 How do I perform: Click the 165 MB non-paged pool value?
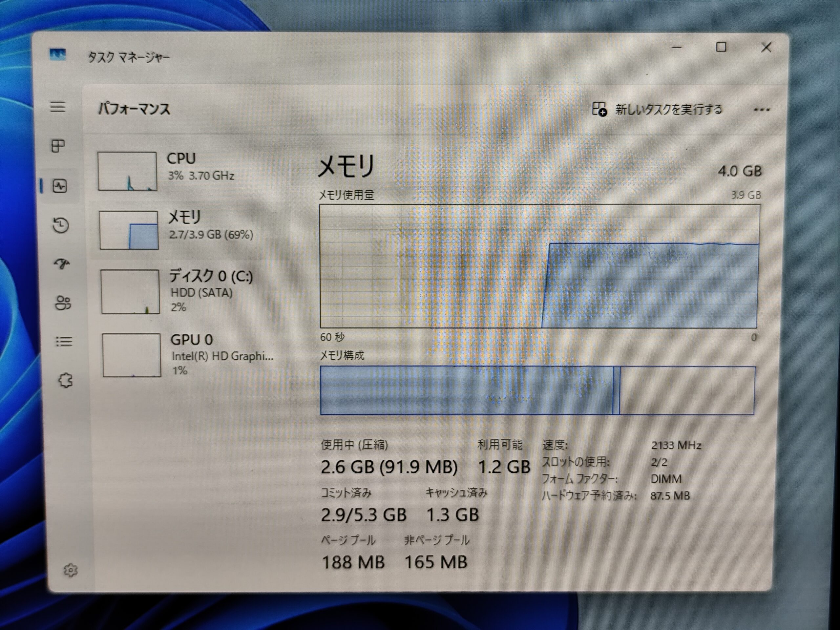tap(435, 562)
